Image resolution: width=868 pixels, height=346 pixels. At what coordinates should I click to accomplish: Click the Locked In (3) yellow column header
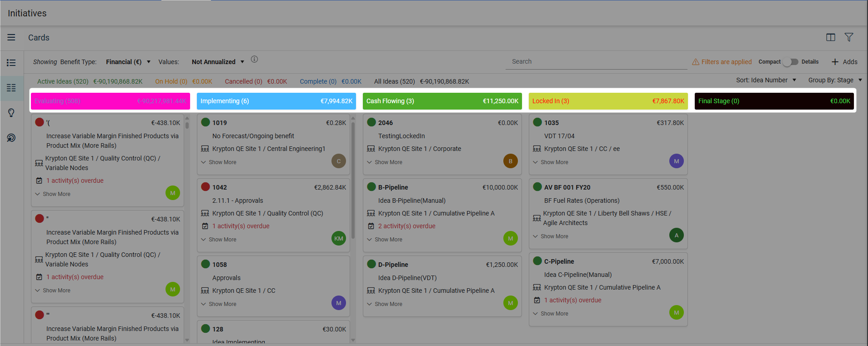(x=608, y=101)
